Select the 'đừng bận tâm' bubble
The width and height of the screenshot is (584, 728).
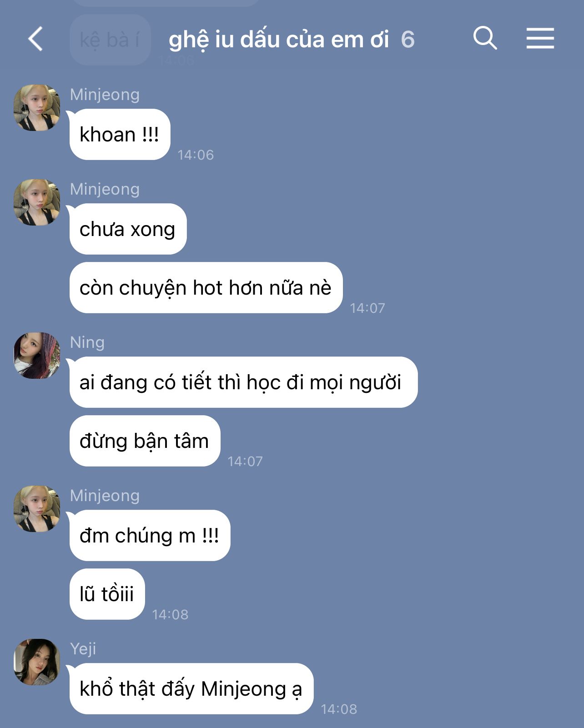tap(145, 441)
